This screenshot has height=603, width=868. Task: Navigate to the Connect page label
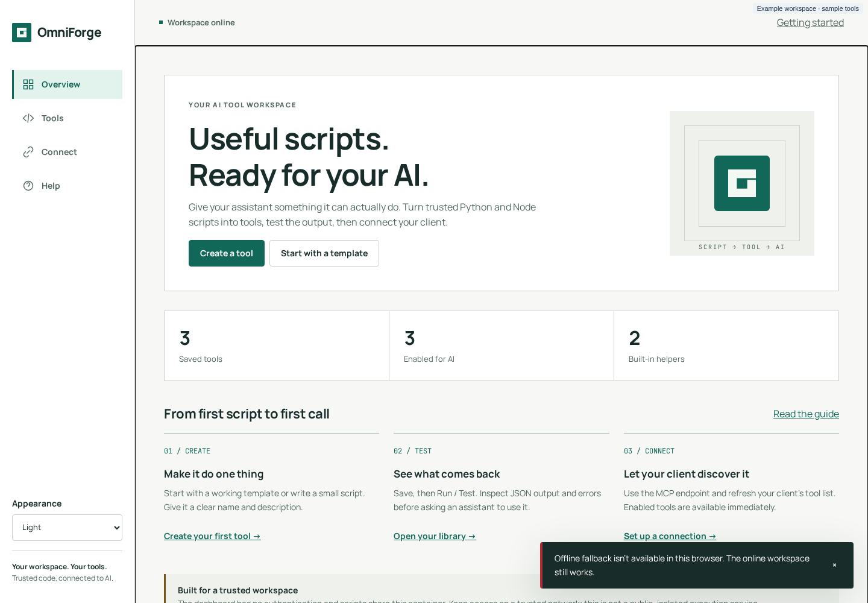pos(59,152)
